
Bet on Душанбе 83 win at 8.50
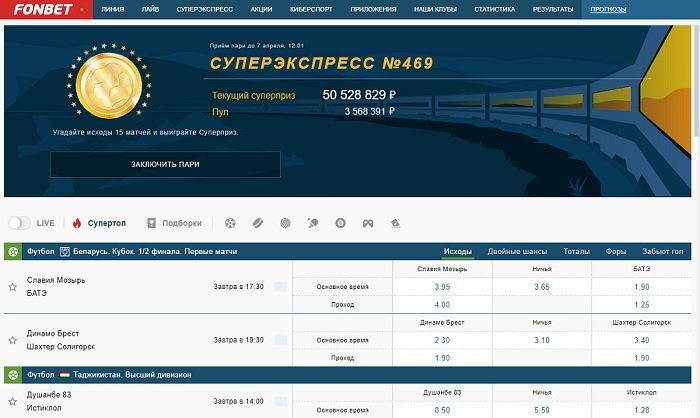(x=442, y=410)
